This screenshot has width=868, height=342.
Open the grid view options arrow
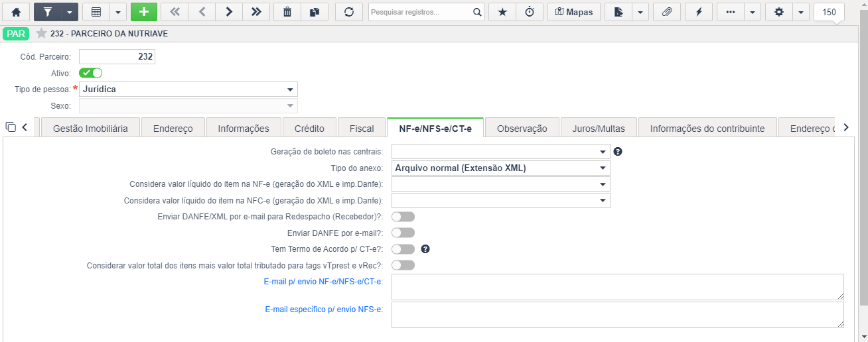(x=117, y=12)
